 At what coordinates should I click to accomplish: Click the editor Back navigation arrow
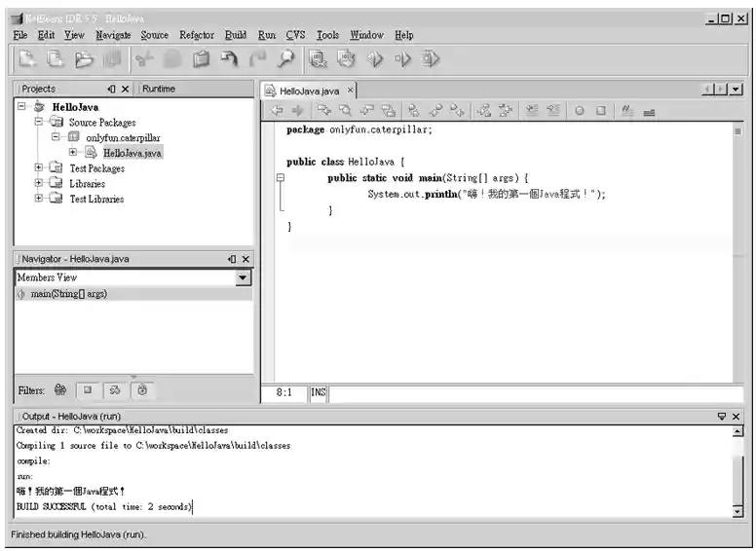click(x=277, y=111)
